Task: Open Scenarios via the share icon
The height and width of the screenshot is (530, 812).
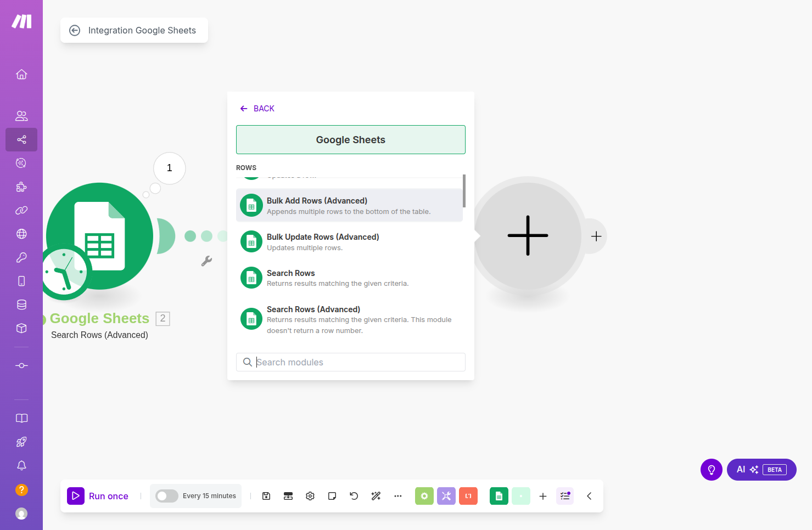Action: (21, 139)
